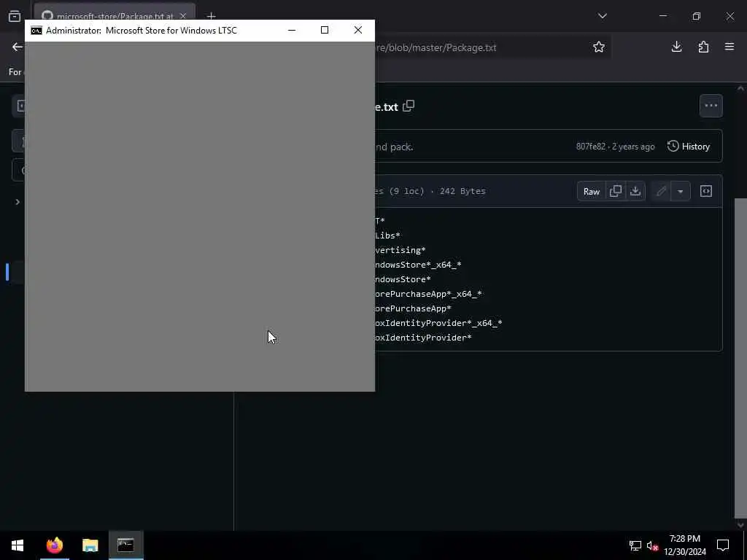The width and height of the screenshot is (747, 560).
Task: Maximize the Microsoft Store for Windows LTSC window
Action: [x=325, y=30]
